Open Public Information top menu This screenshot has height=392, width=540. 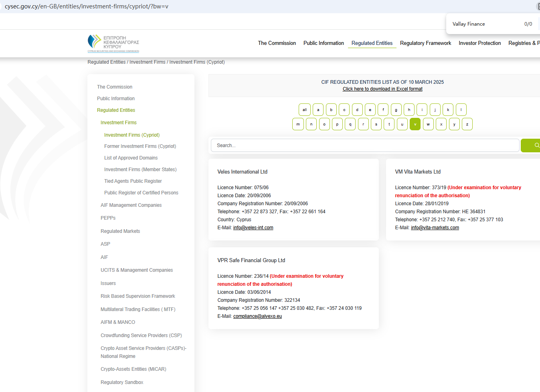[x=324, y=43]
